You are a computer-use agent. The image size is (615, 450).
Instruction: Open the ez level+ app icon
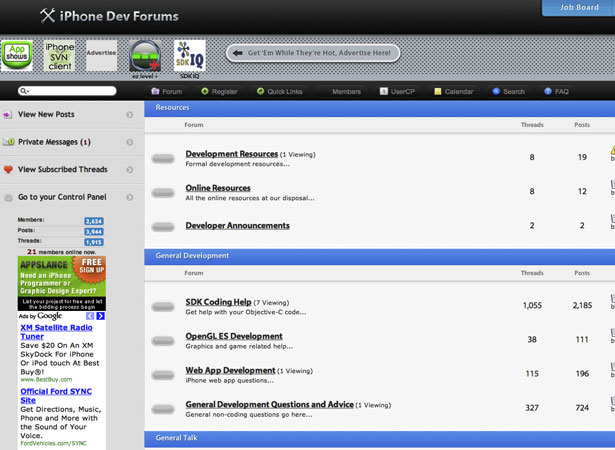coord(145,55)
